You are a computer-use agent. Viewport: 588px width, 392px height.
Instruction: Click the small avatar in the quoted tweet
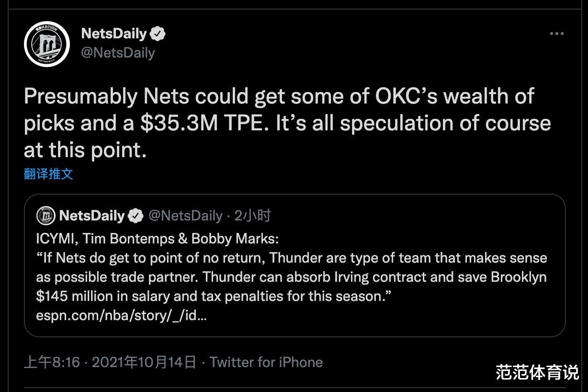tap(45, 216)
